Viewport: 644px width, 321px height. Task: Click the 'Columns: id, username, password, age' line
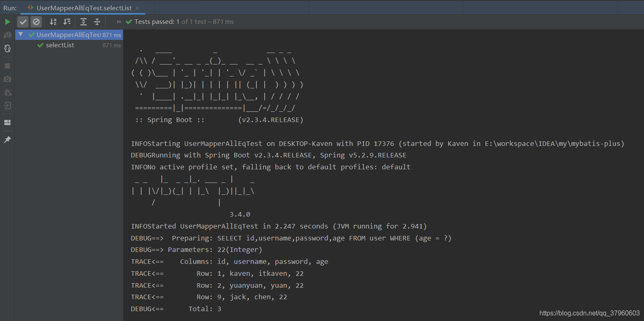pos(230,262)
